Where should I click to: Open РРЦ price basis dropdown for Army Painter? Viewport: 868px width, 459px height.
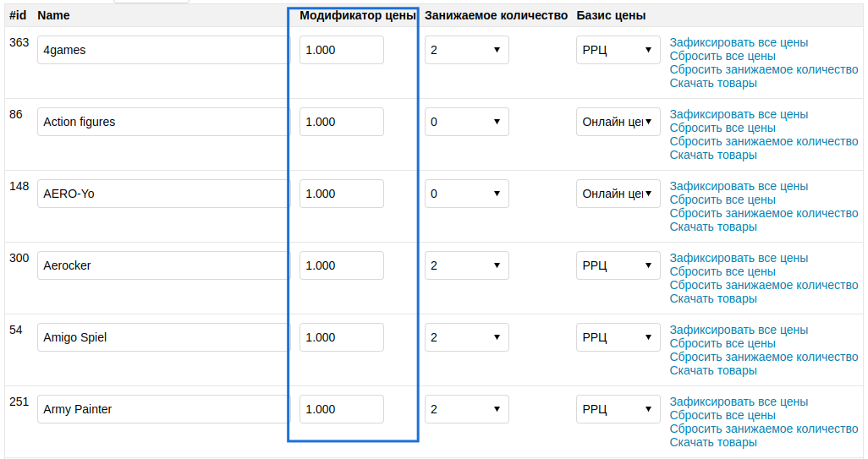pos(618,409)
